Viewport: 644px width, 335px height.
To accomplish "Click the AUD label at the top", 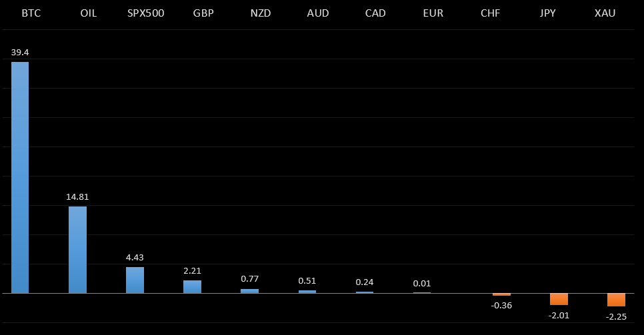I will [318, 13].
